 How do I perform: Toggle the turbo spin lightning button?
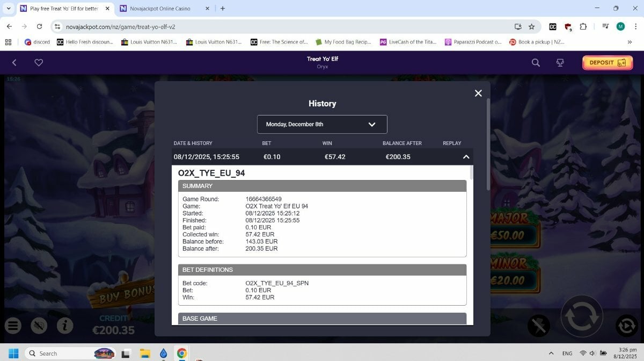point(538,326)
